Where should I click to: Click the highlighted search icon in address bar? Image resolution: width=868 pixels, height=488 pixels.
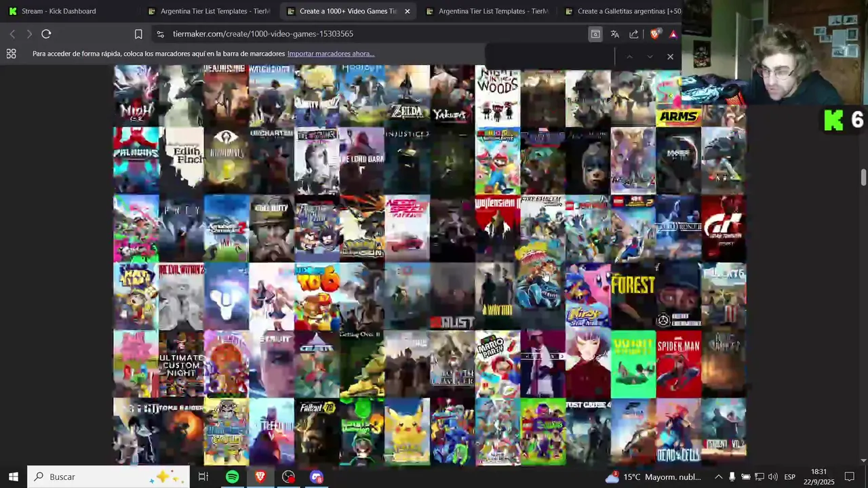595,34
